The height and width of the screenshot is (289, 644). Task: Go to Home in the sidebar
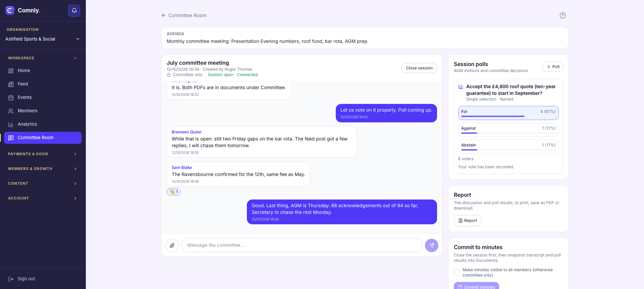pyautogui.click(x=43, y=71)
